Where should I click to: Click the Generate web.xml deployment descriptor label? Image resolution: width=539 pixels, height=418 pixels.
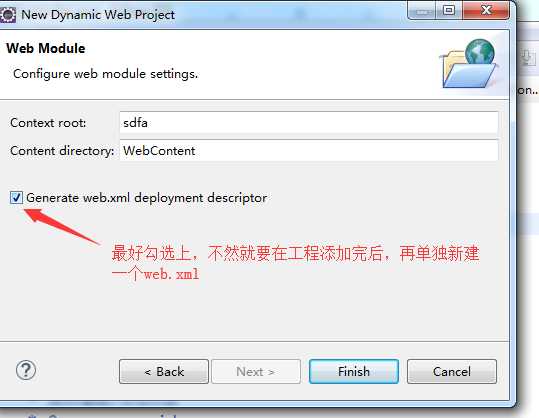[146, 198]
